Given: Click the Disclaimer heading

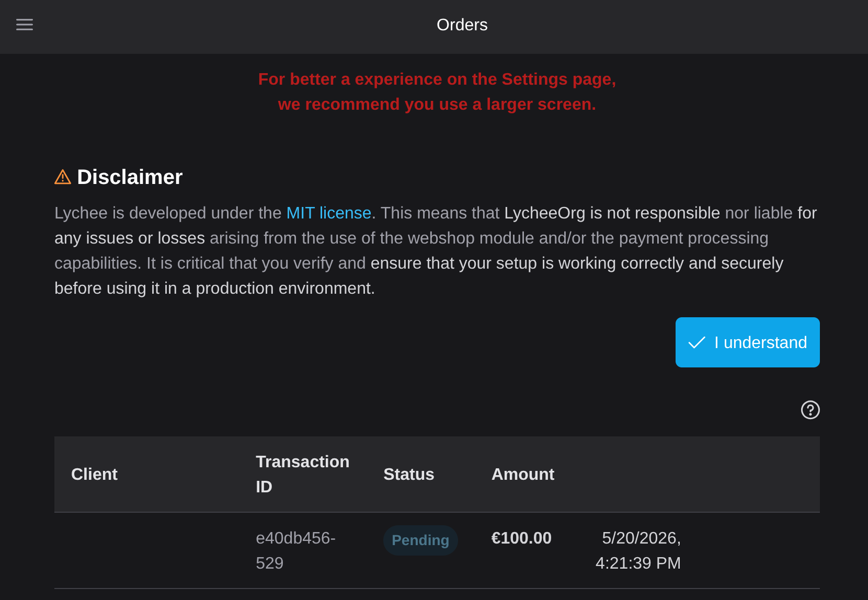Looking at the screenshot, I should pyautogui.click(x=130, y=177).
